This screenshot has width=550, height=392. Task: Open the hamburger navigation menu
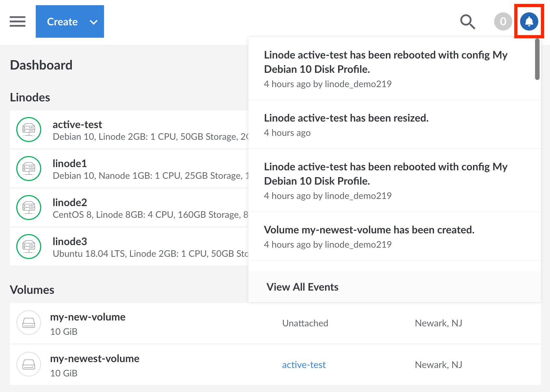pyautogui.click(x=18, y=21)
